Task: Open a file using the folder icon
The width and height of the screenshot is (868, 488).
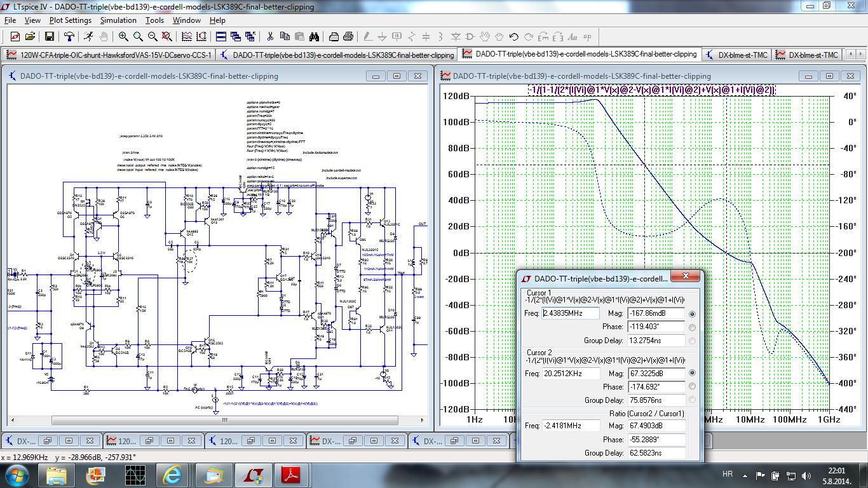Action: click(30, 36)
